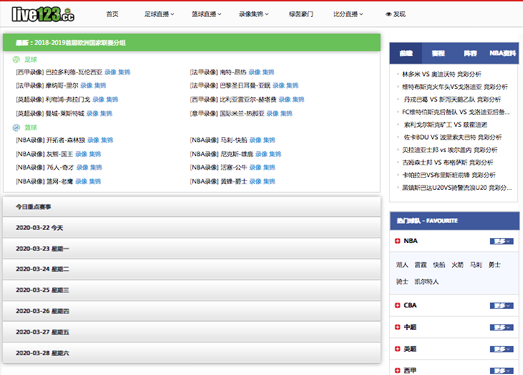This screenshot has width=523, height=375.
Task: Open 集锦 link for 开拓者-森林狼 game
Action: 107,140
